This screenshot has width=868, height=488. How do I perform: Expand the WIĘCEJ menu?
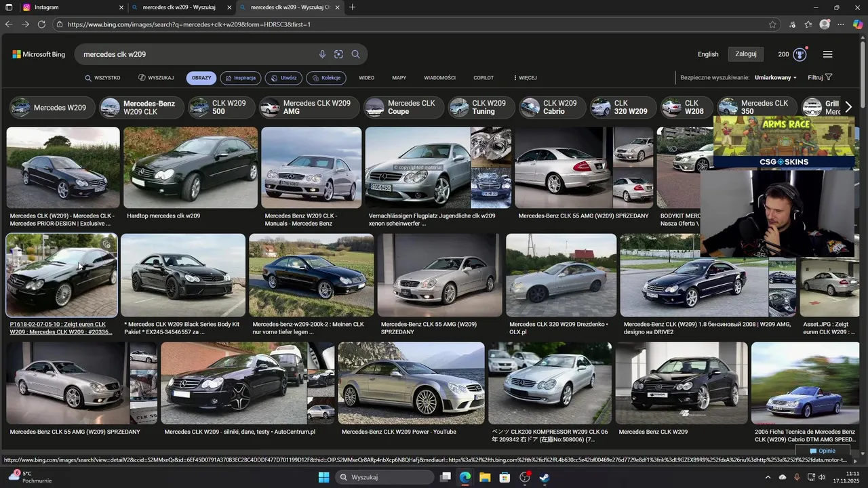click(x=525, y=78)
